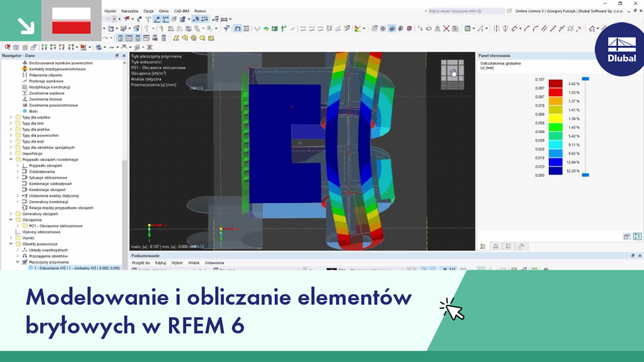Click the Nawigator vertical scrollbar
Viewport: 644px width, 362px height.
(x=124, y=214)
